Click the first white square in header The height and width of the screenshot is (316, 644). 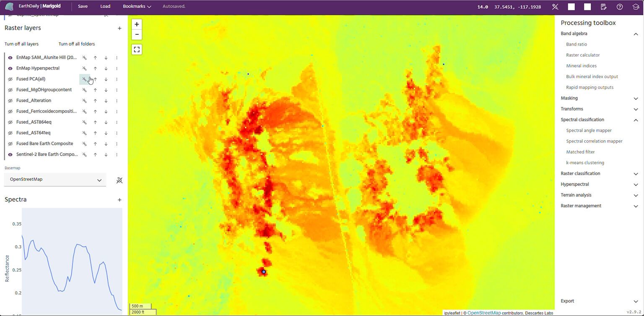(571, 7)
